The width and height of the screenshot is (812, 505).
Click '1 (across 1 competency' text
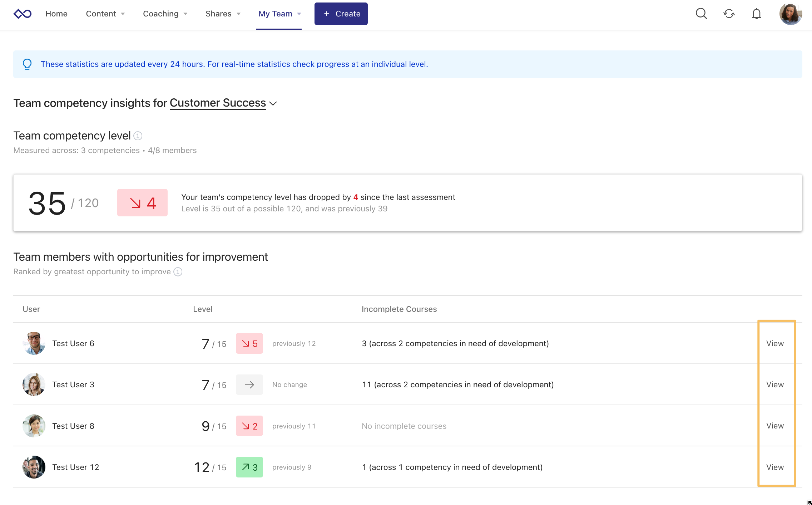click(x=452, y=467)
